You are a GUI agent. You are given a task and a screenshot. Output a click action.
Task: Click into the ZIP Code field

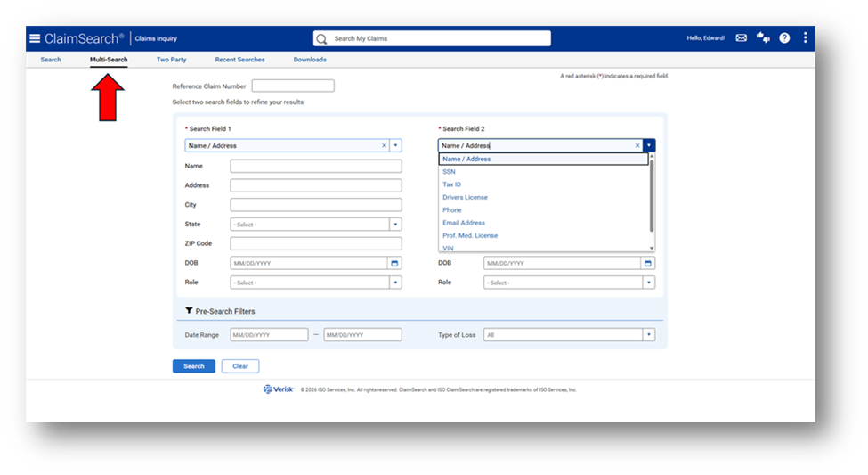tap(316, 244)
